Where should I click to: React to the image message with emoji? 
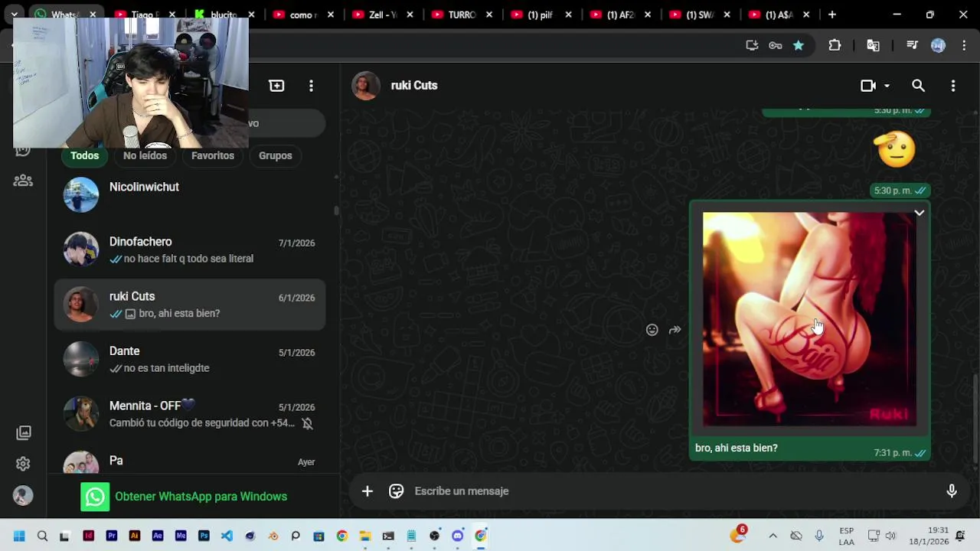(652, 330)
